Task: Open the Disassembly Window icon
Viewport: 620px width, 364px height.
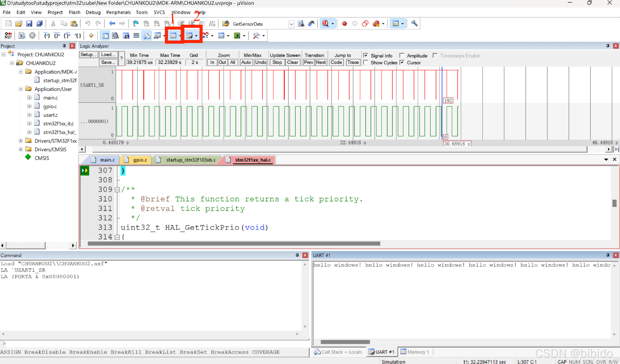Action: (115, 36)
